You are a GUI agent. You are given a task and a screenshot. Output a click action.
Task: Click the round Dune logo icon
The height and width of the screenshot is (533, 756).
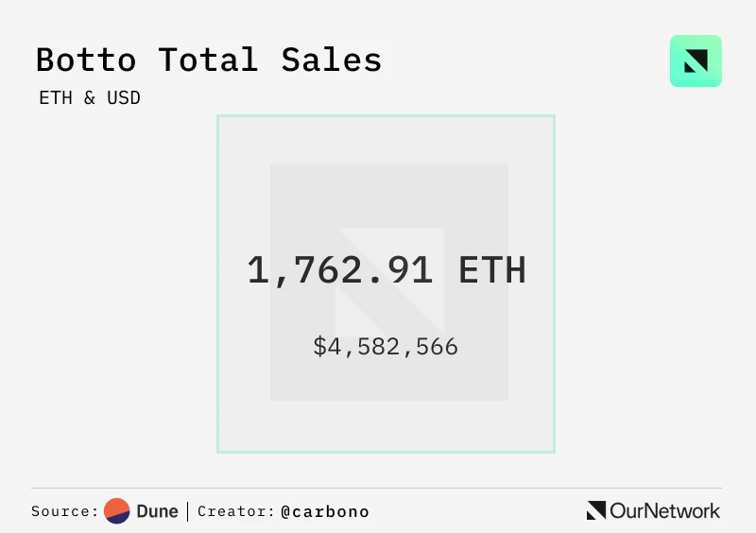pos(117,511)
